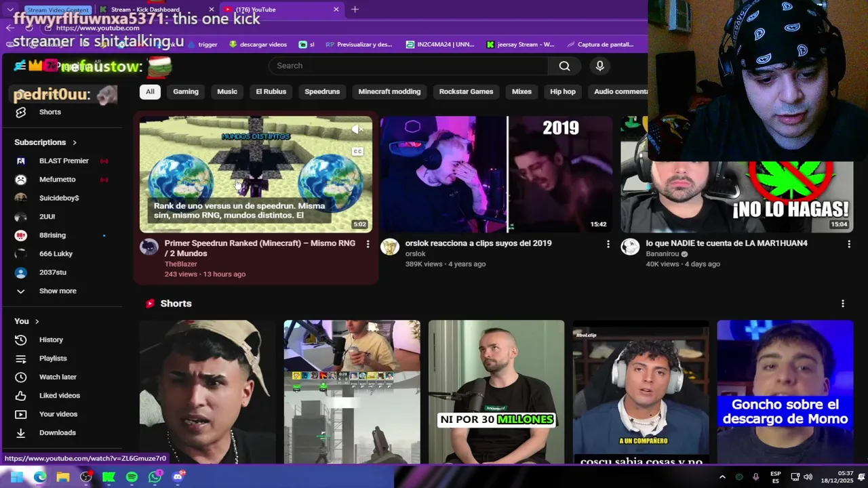The image size is (868, 488).
Task: Switch to Stream - Kick Dashboard tab
Action: pyautogui.click(x=156, y=9)
